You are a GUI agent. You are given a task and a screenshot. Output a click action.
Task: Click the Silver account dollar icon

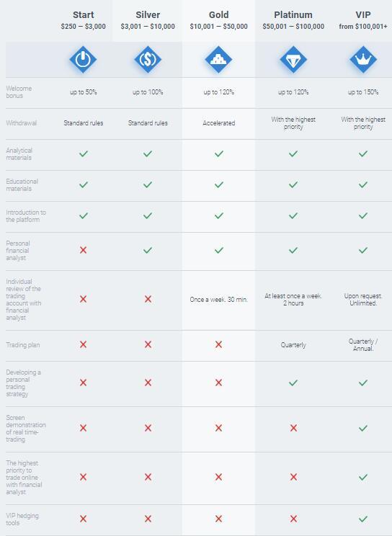[x=148, y=60]
